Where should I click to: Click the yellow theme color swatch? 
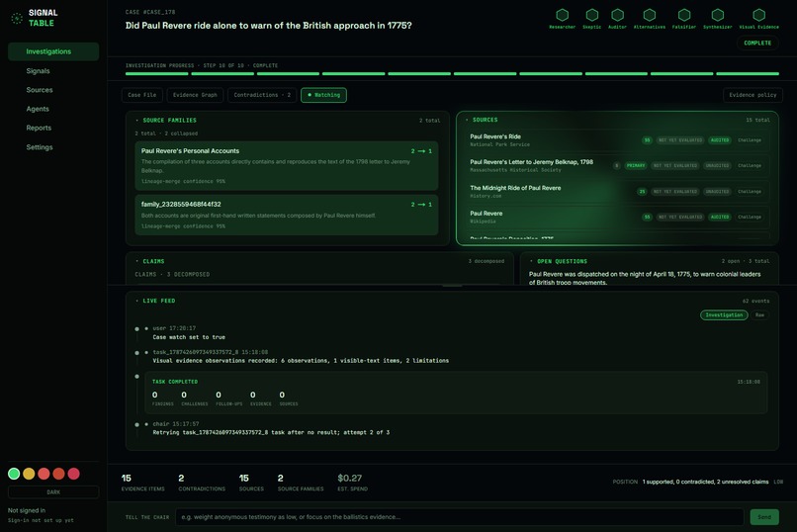[29, 474]
